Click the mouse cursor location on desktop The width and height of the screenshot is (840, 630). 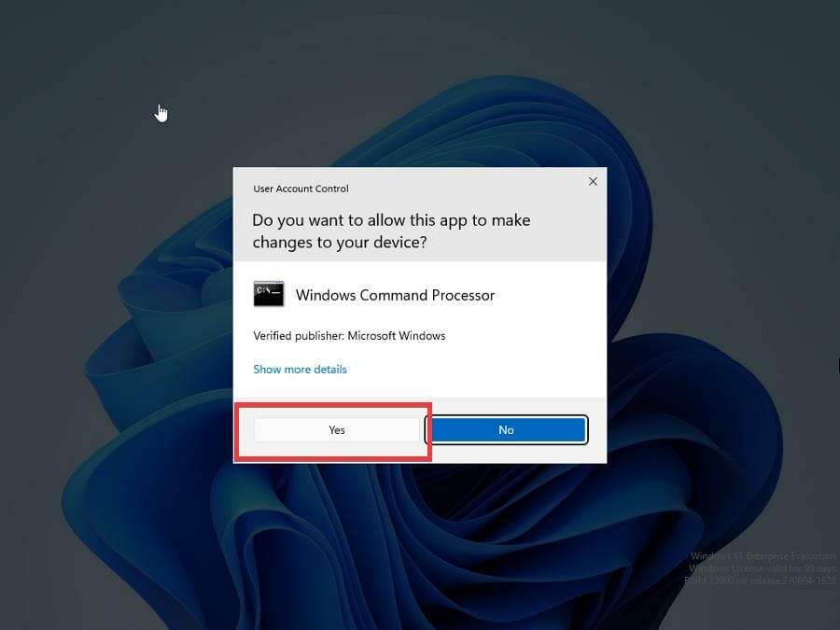point(161,112)
